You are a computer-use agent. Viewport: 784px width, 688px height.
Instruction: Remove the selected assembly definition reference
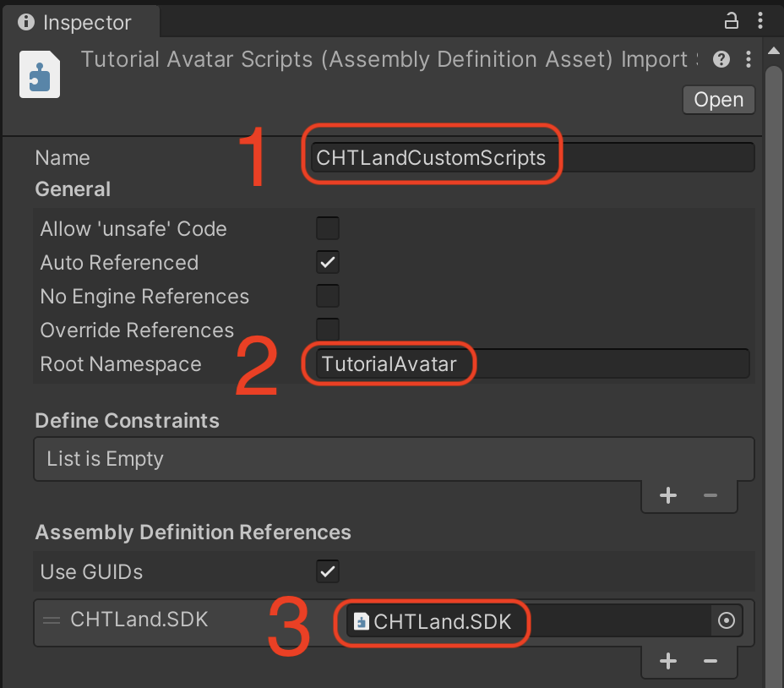710,661
